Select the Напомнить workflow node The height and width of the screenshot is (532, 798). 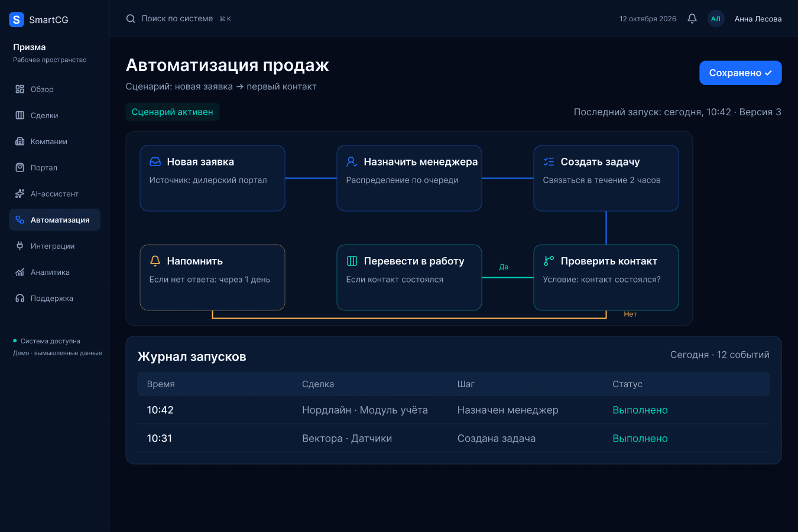(x=212, y=277)
